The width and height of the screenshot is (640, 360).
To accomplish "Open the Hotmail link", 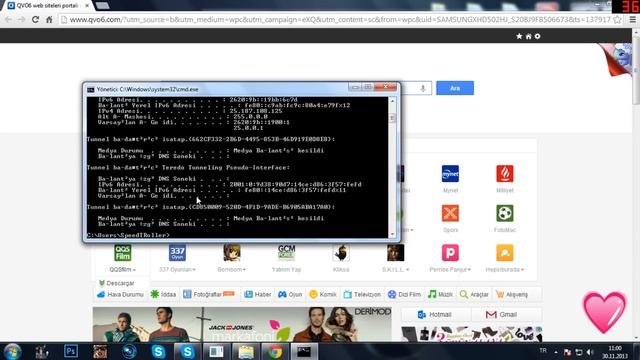I will (x=435, y=315).
